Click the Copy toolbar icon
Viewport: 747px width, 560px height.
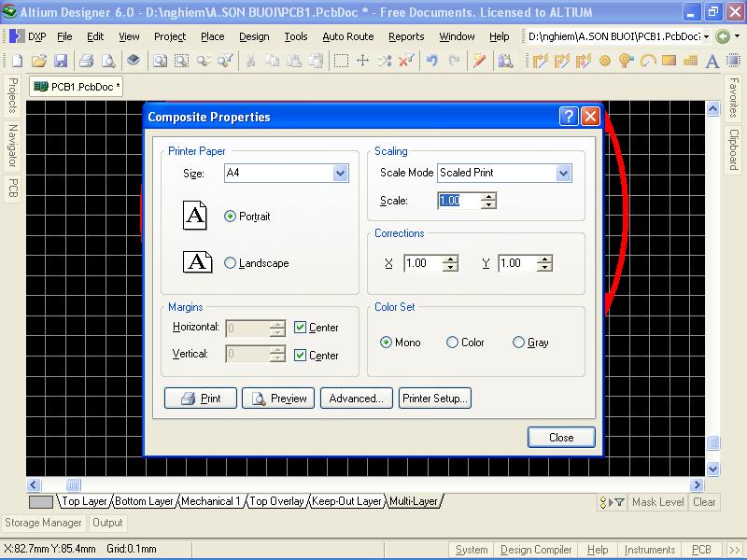click(272, 61)
